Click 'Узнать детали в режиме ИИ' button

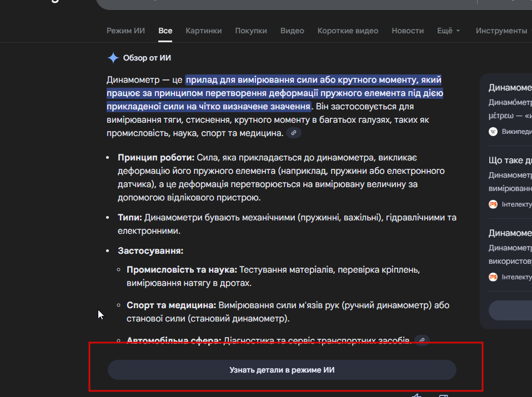tap(282, 370)
